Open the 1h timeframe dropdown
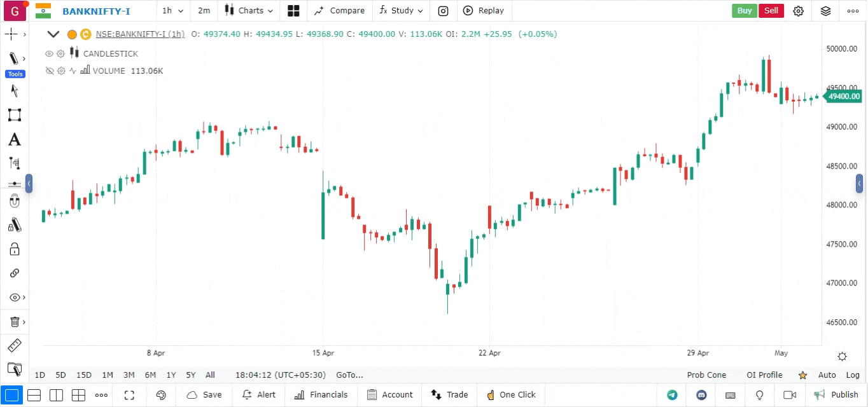Screen dimensions: 868x407 [172, 11]
